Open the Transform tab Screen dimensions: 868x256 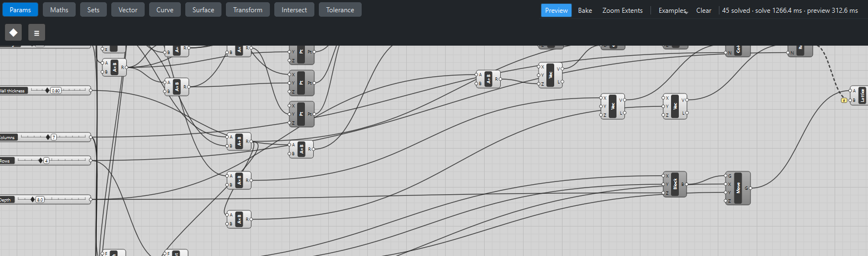tap(248, 10)
